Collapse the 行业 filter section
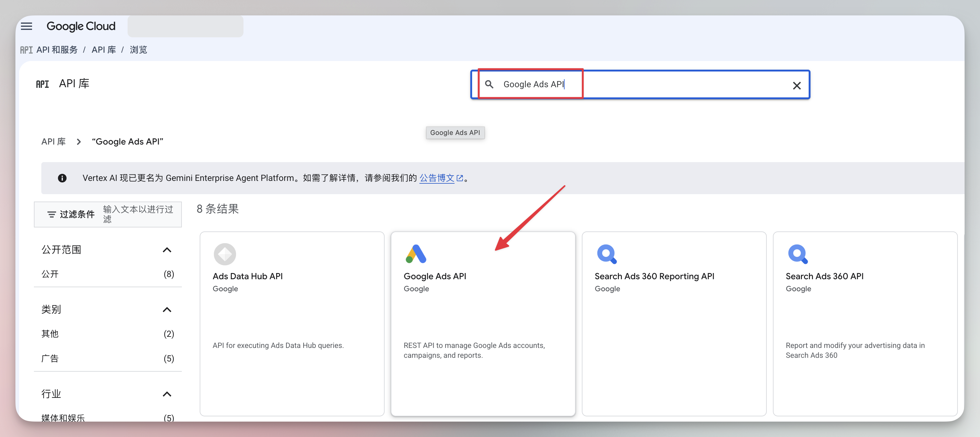Viewport: 980px width, 437px height. click(x=167, y=394)
